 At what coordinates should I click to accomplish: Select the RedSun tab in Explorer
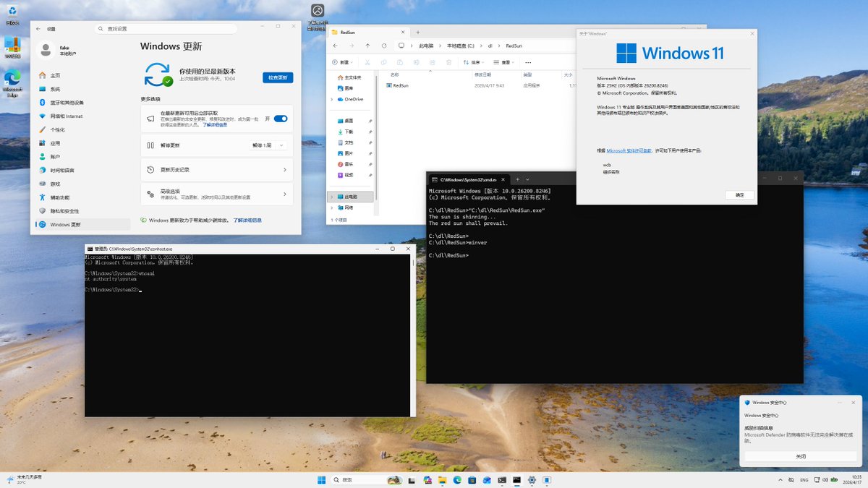(x=369, y=33)
